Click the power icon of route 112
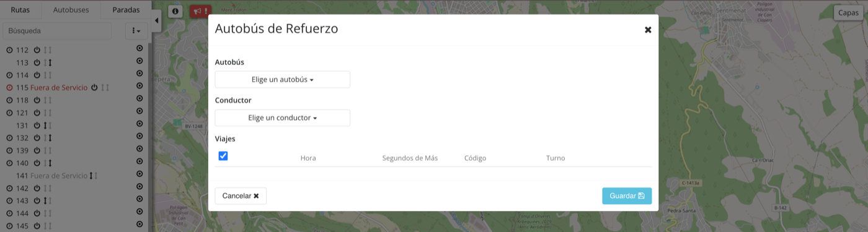This screenshot has width=868, height=232. (x=37, y=50)
